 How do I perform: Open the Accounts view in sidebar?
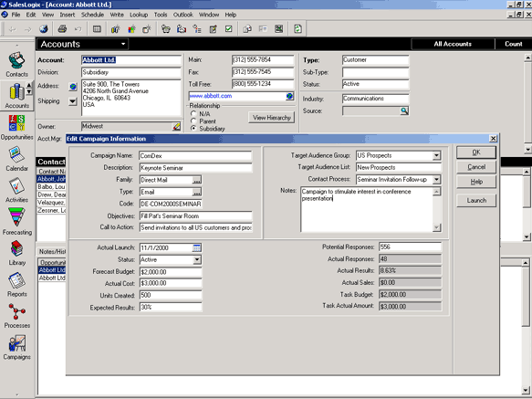[x=16, y=96]
